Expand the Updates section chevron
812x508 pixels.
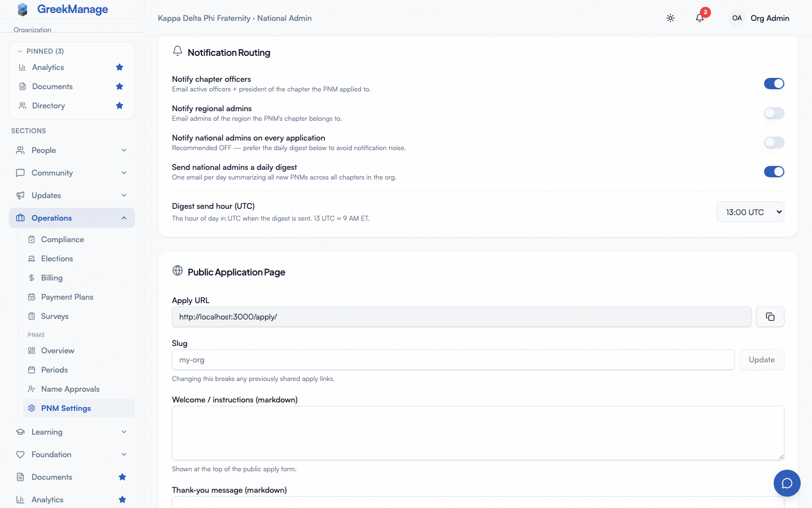(124, 195)
